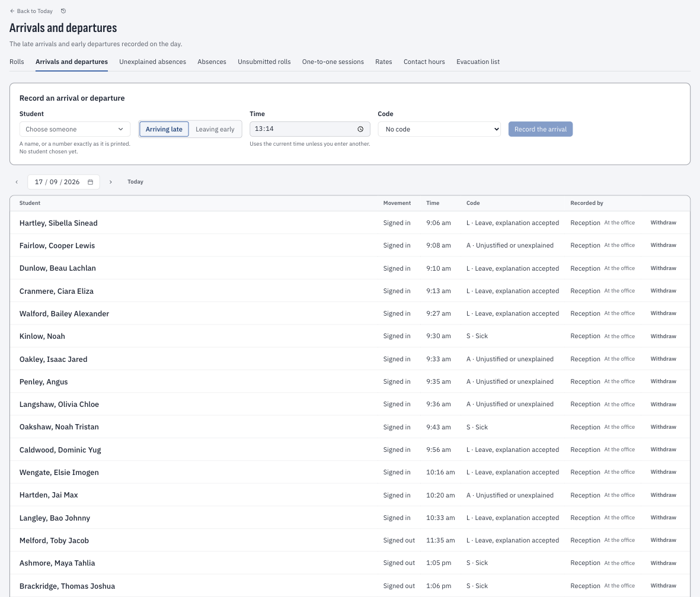Click the Back to Today link
This screenshot has width=700, height=597.
31,11
